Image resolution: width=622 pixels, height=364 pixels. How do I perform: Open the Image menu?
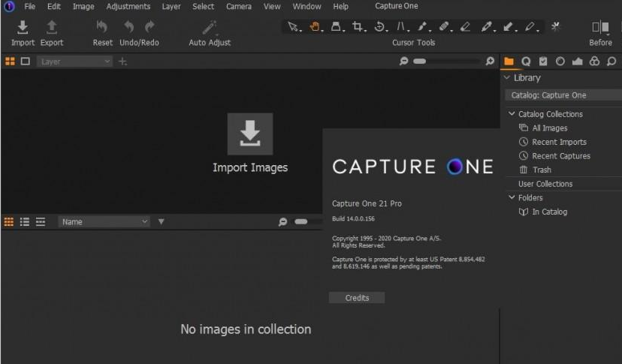83,6
